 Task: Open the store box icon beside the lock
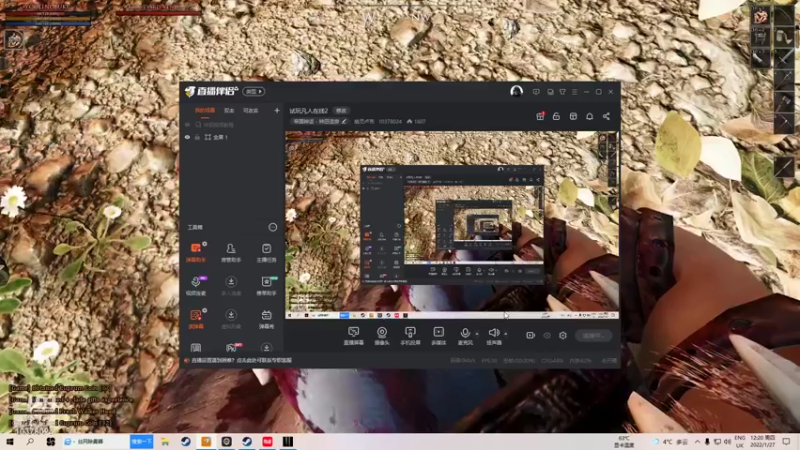point(573,116)
